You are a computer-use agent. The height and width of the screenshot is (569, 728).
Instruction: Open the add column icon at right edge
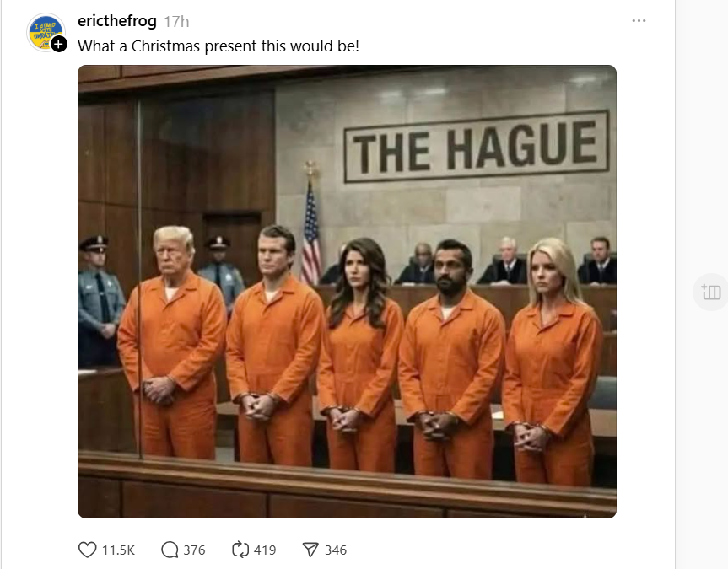[x=711, y=292]
